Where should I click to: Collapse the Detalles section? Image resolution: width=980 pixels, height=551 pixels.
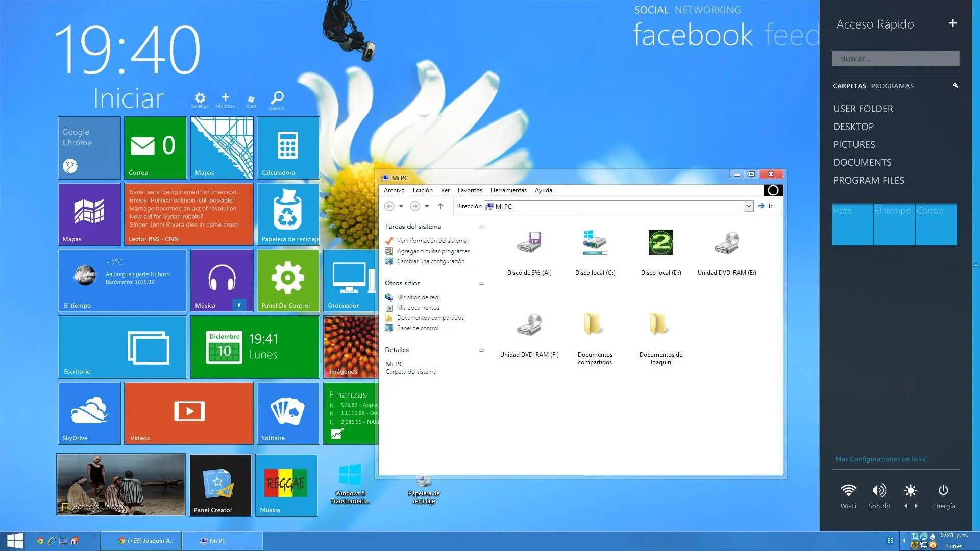481,350
